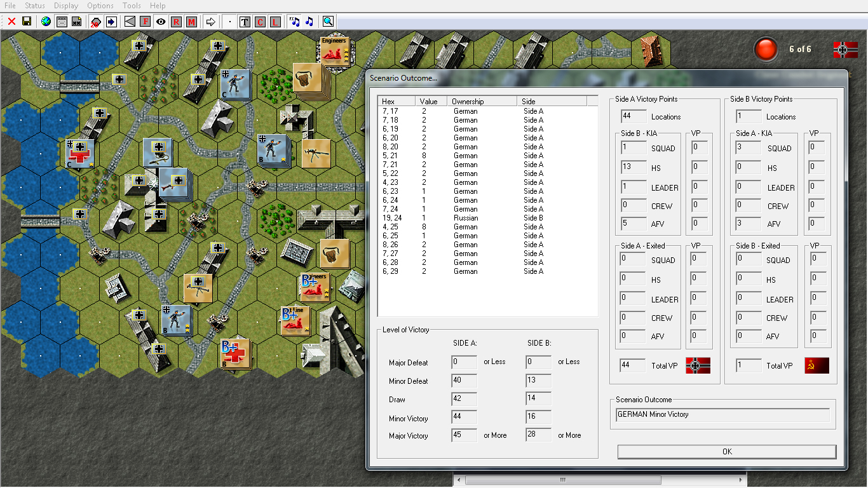Toggle the FX sound effects icon
This screenshot has height=488, width=868.
[x=294, y=22]
